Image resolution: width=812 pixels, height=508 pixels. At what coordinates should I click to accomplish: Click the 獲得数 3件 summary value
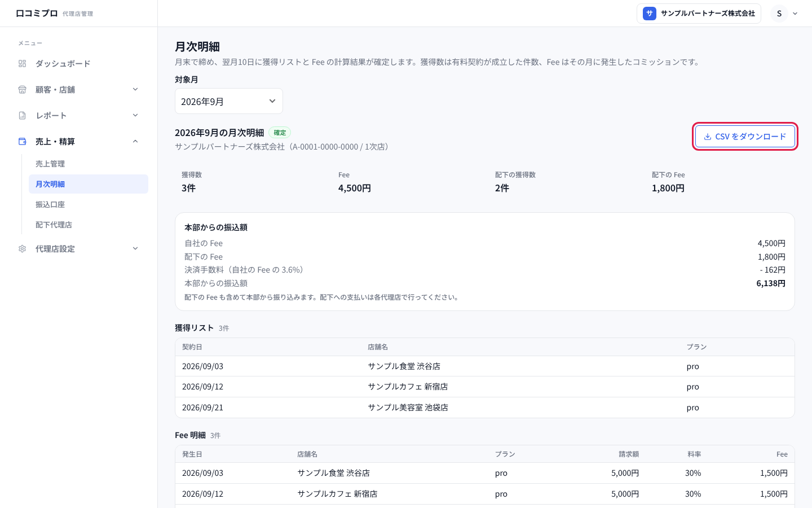[x=188, y=189]
